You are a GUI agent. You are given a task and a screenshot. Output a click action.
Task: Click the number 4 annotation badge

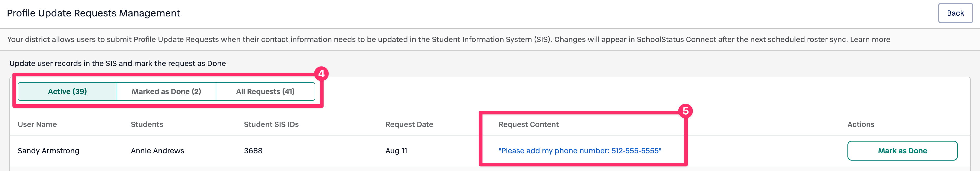321,73
